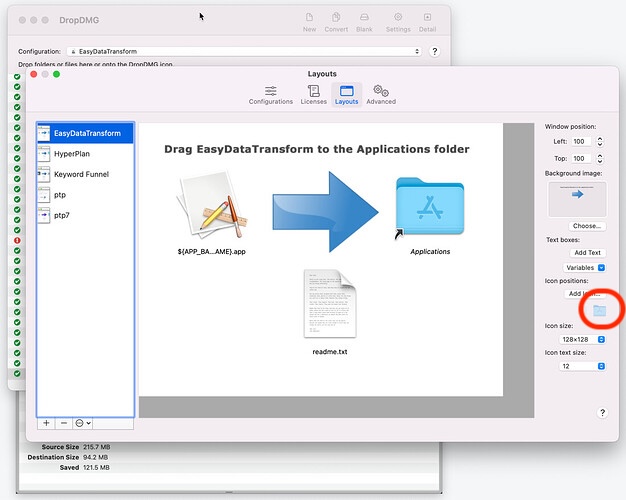This screenshot has width=626, height=500.
Task: Add a new layout with plus button
Action: pos(46,423)
